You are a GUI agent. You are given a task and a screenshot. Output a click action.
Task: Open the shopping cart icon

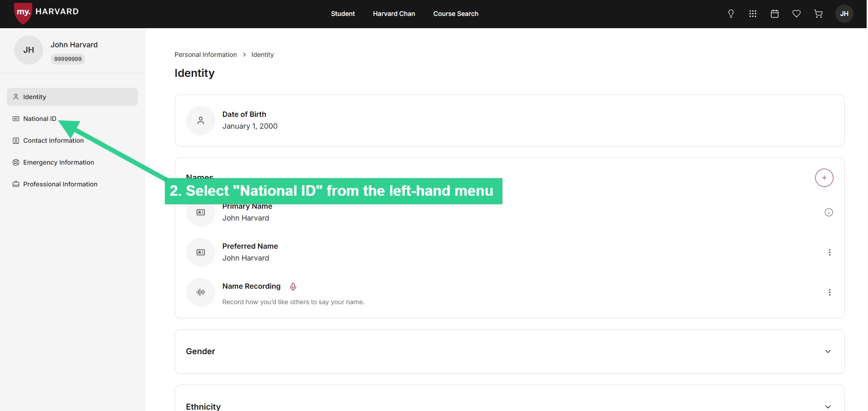point(818,14)
